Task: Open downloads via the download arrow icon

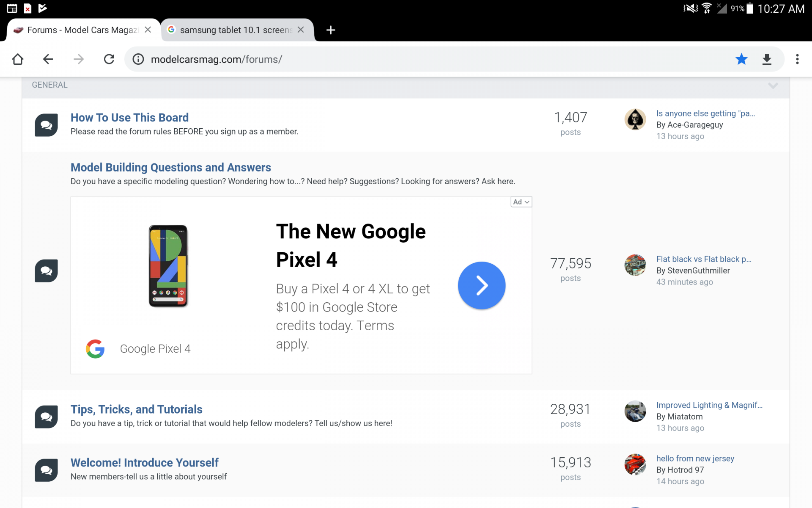Action: tap(767, 59)
